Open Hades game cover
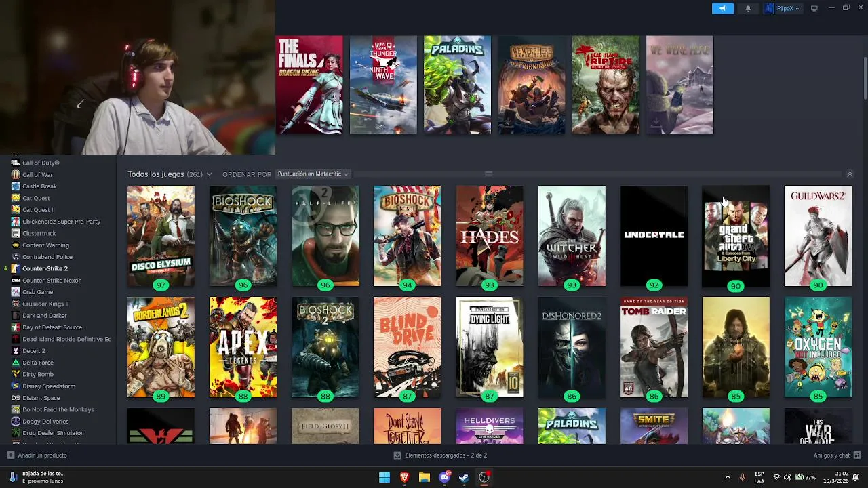Image resolution: width=868 pixels, height=488 pixels. coord(490,236)
